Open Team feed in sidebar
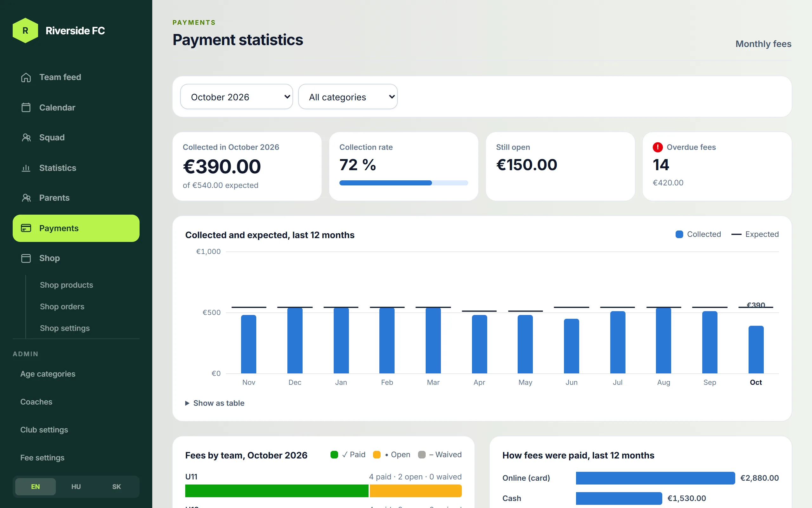812x508 pixels. tap(76, 77)
